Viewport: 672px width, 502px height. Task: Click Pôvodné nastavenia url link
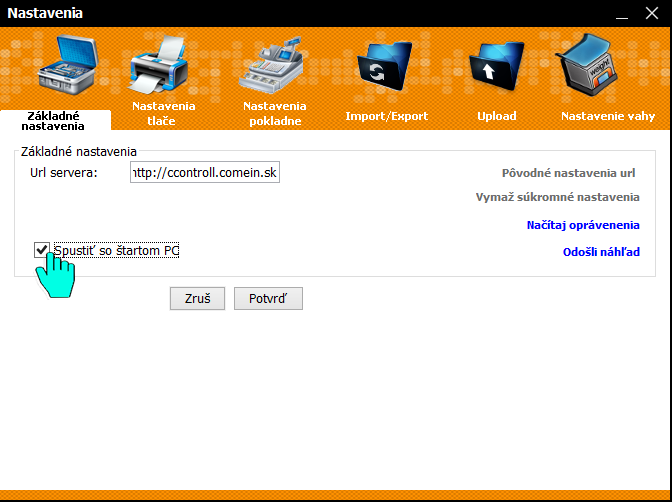pyautogui.click(x=570, y=173)
